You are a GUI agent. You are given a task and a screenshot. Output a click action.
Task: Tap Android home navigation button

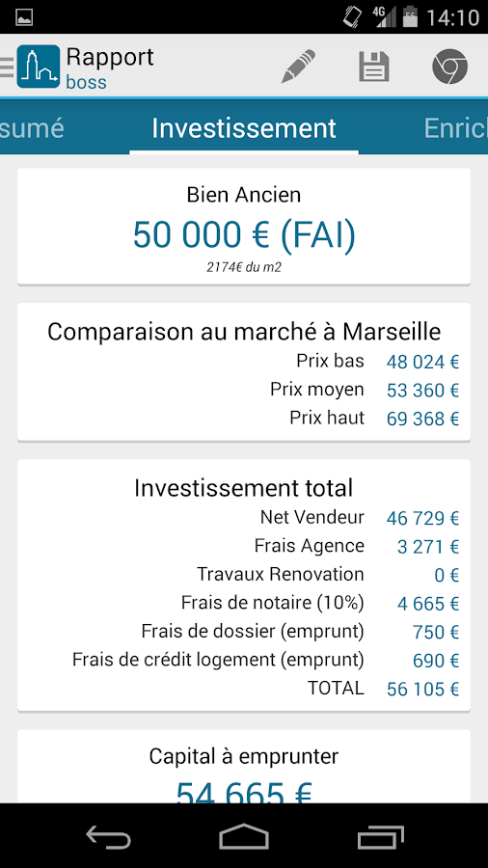pos(244,836)
